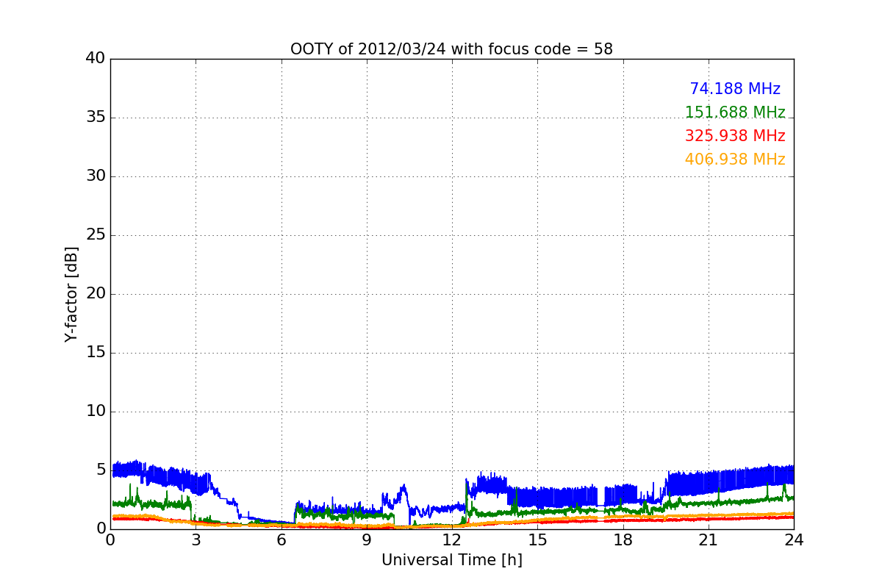This screenshot has width=882, height=588.
Task: Select the red "325.938 MHz" legend label
Action: pyautogui.click(x=735, y=136)
